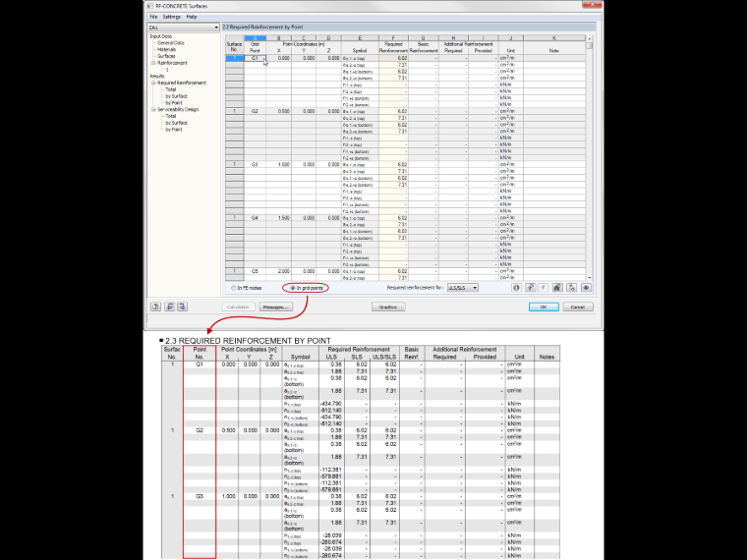Click X coordinate cell 2.000
The height and width of the screenshot is (560, 747).
coord(279,271)
